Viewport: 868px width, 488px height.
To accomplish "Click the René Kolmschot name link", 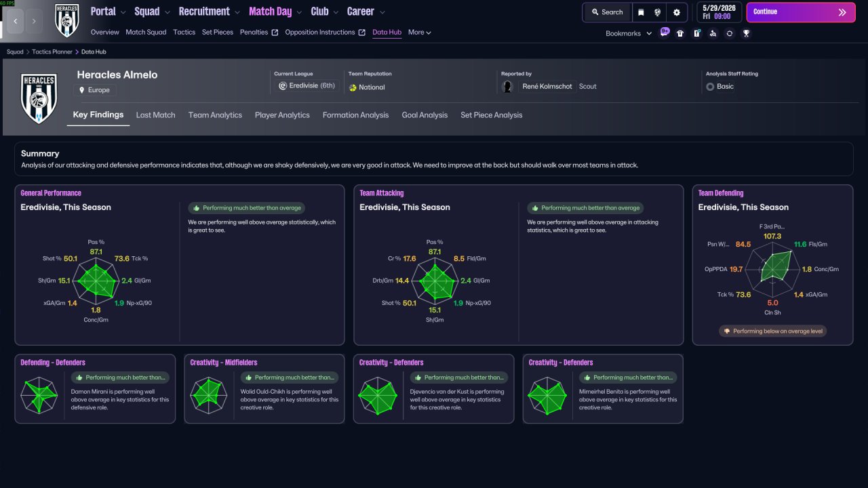I will click(x=548, y=87).
